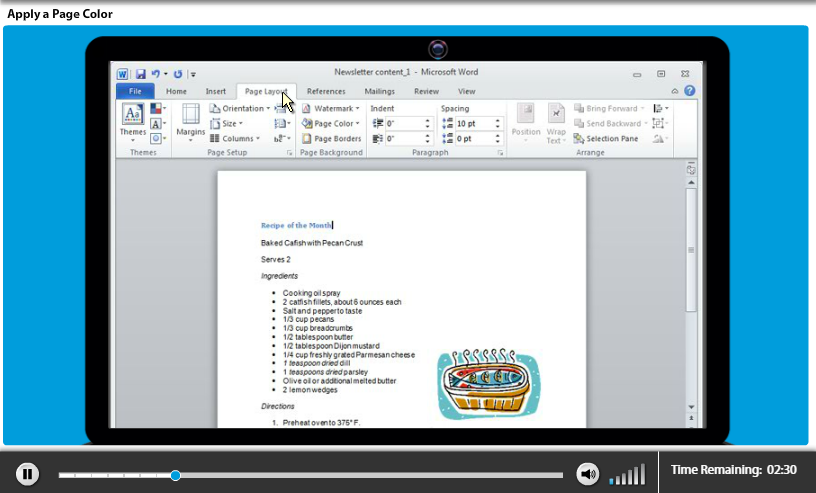
Task: Mute the video with the speaker icon
Action: tap(587, 474)
